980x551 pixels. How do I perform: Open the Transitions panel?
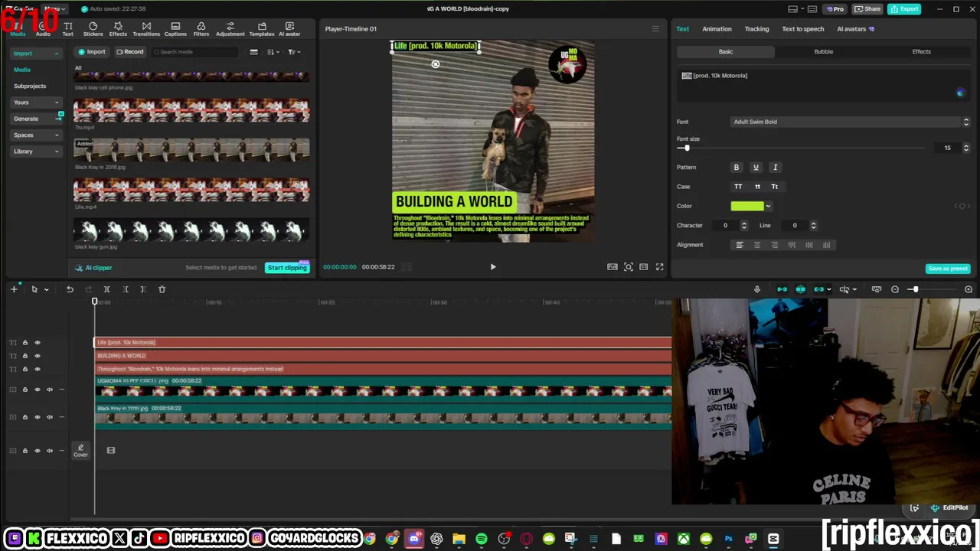pyautogui.click(x=146, y=29)
